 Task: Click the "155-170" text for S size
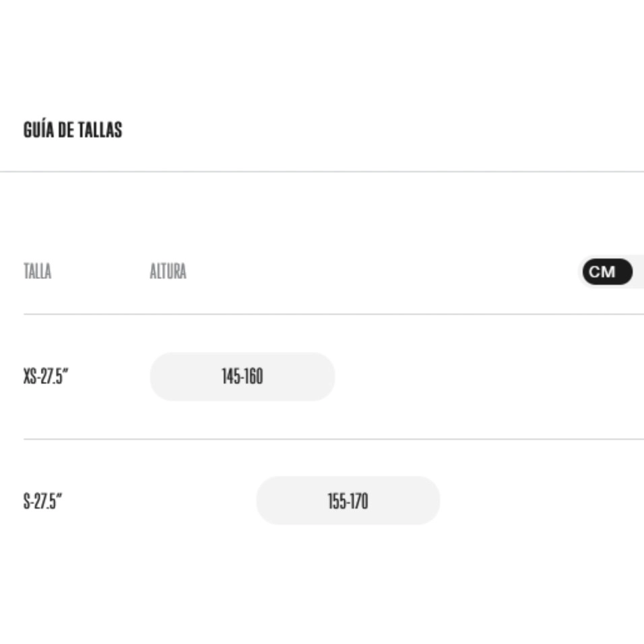pos(348,501)
